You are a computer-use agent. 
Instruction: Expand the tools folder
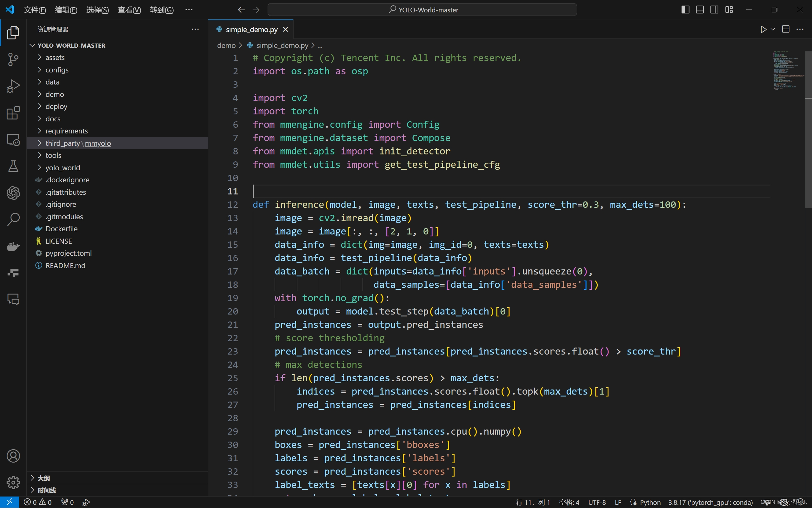117,156
